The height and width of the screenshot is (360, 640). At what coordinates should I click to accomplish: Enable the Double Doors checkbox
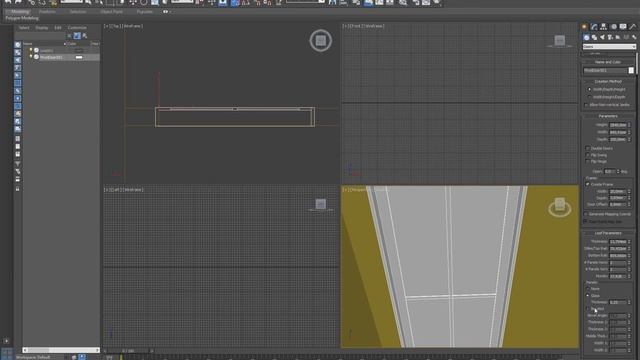click(587, 149)
